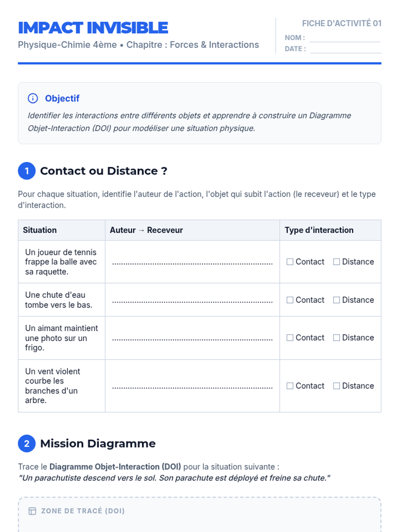This screenshot has width=399, height=532.
Task: Click the dotted answer line for wind row
Action: (x=192, y=387)
